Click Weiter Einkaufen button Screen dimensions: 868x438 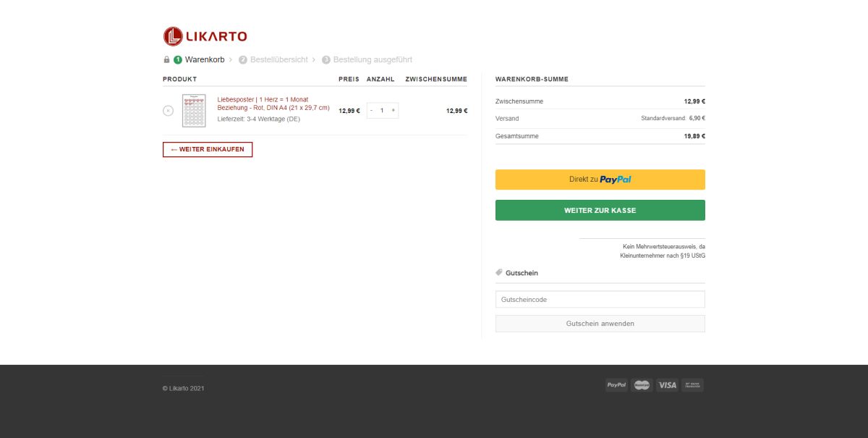(x=208, y=149)
